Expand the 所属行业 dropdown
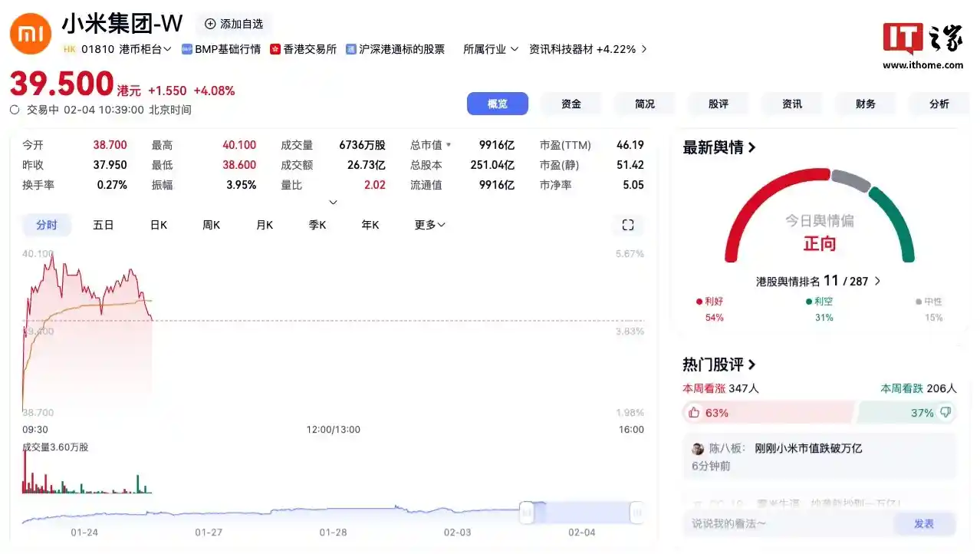 (491, 49)
